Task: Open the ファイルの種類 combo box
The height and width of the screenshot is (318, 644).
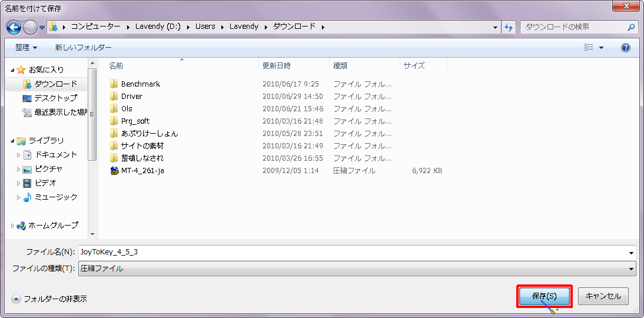Action: point(357,269)
